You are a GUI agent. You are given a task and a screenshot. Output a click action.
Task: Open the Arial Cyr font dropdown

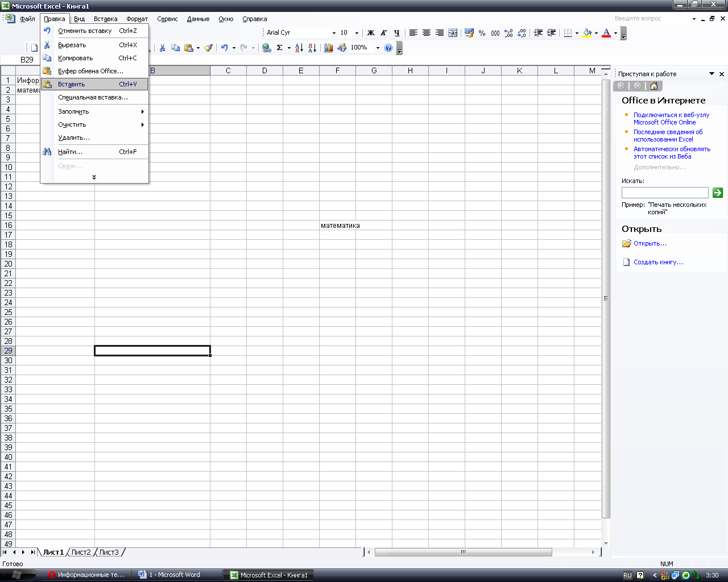click(334, 33)
